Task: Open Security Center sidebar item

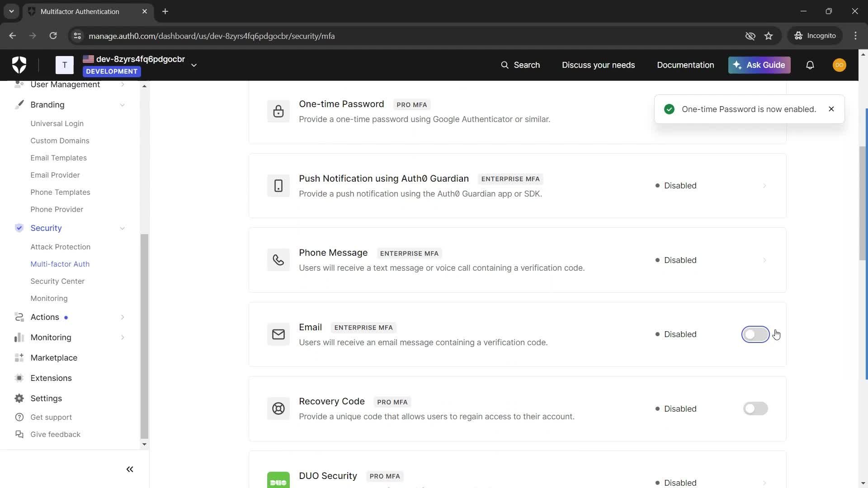Action: [x=57, y=281]
